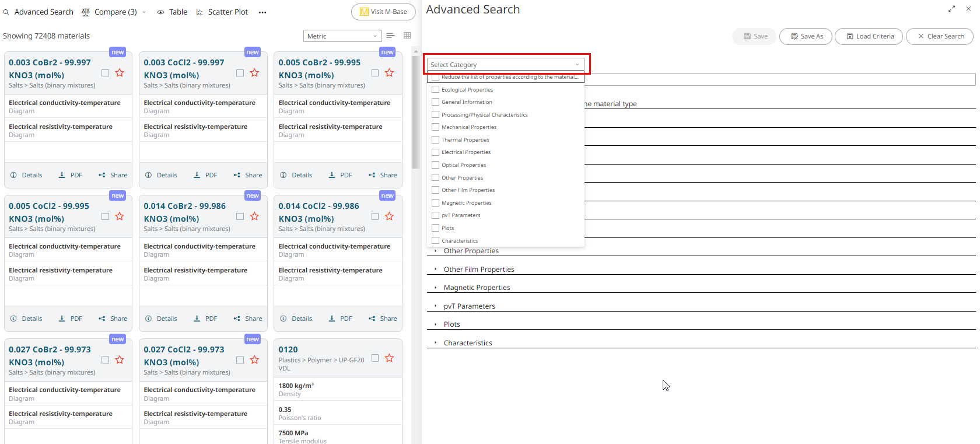The image size is (980, 444).
Task: Check the Mechanical Properties category
Action: [435, 127]
